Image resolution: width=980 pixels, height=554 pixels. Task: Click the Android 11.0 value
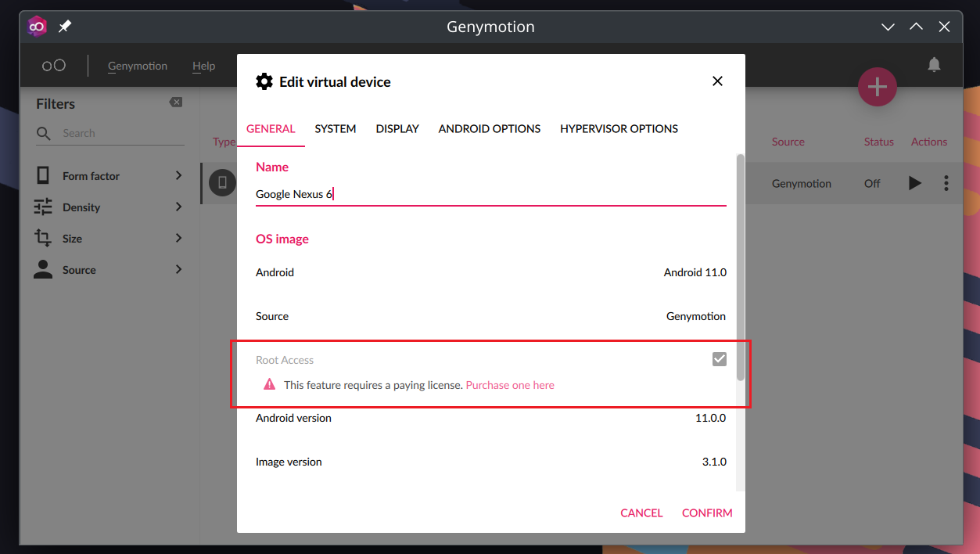coord(695,272)
